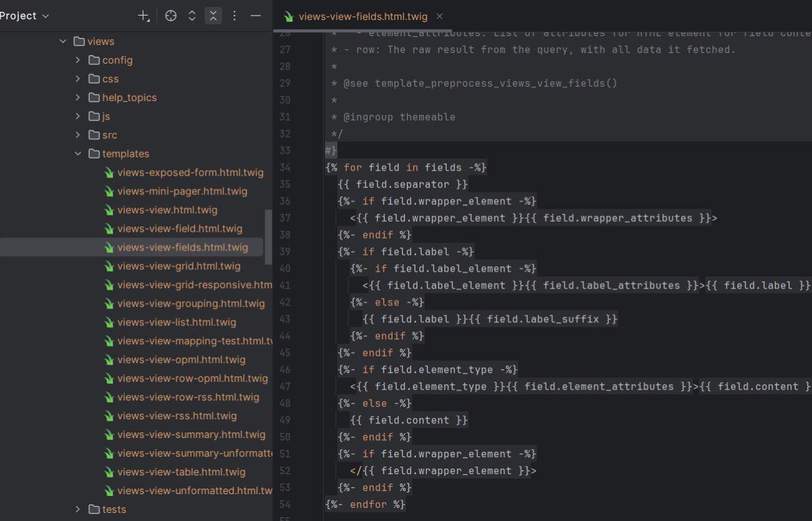Open views-view-row-opml.html.twig file
812x521 pixels.
192,379
